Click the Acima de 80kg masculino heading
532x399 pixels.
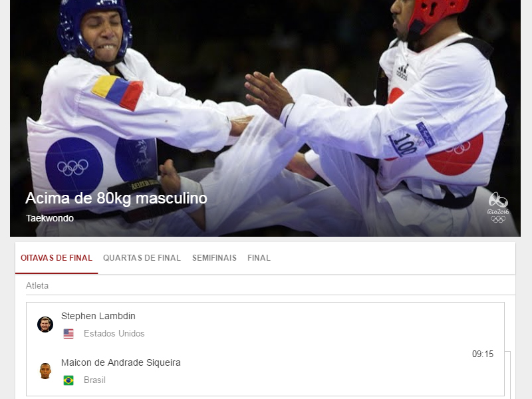click(116, 198)
